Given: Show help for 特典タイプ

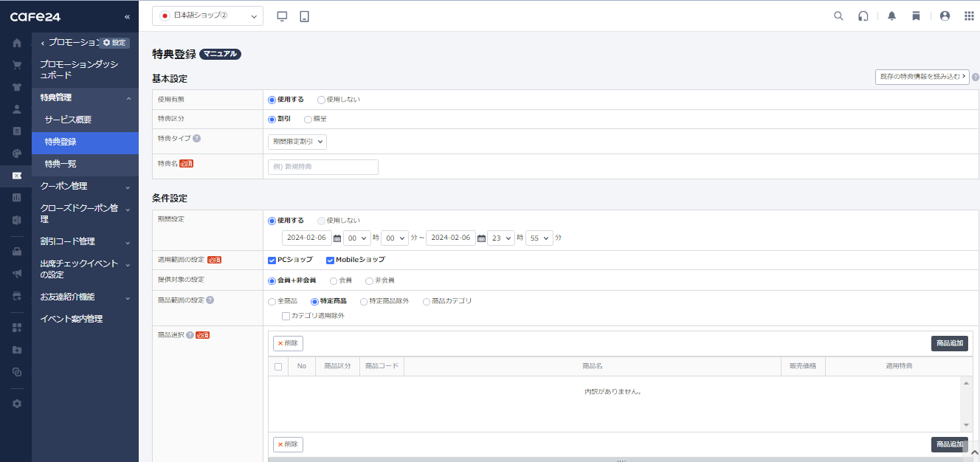Looking at the screenshot, I should pos(196,138).
